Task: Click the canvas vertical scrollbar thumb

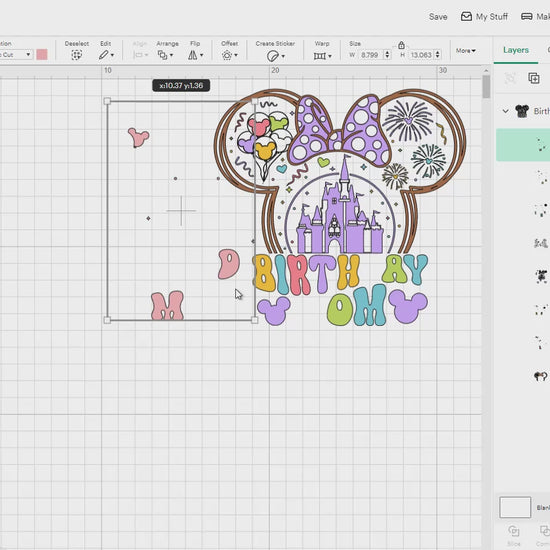Action: [x=486, y=87]
